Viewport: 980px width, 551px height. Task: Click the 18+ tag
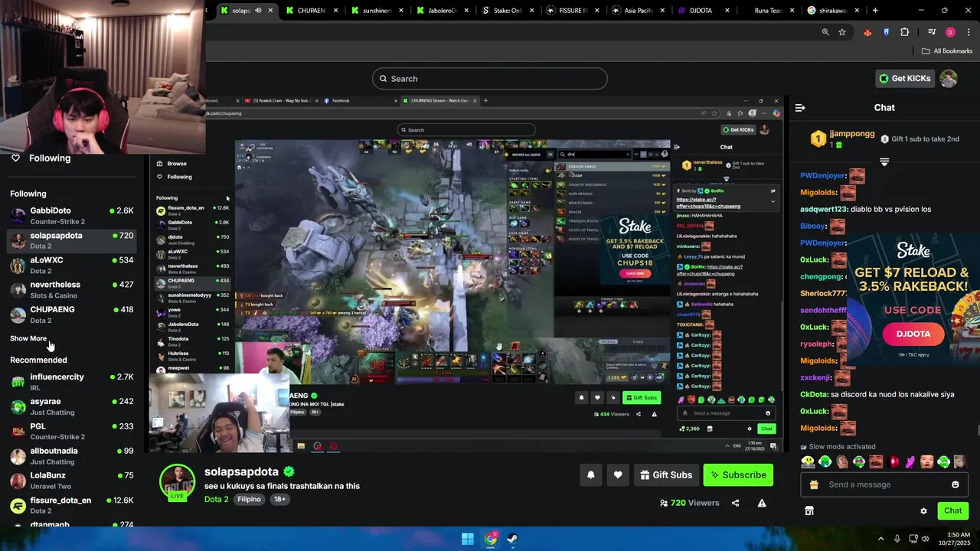pyautogui.click(x=279, y=499)
